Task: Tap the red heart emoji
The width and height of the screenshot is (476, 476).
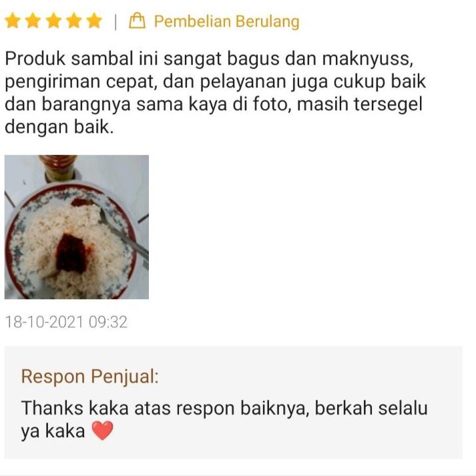Action: coord(103,431)
